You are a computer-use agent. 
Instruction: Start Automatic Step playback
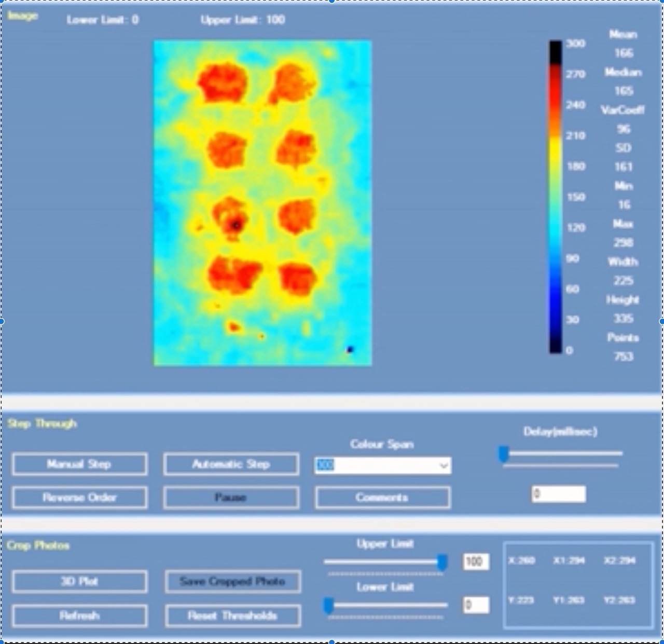[x=231, y=464]
